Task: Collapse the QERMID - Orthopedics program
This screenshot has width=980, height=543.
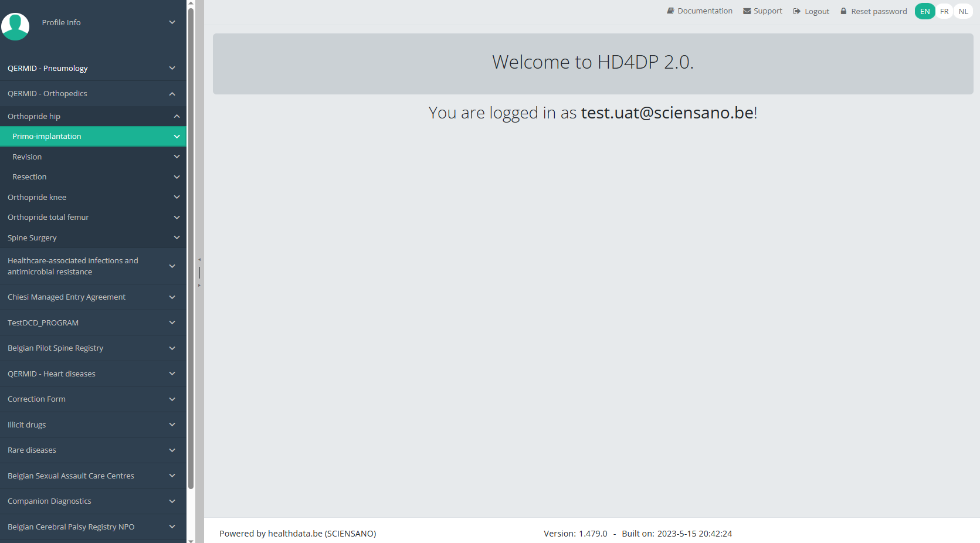Action: (172, 94)
